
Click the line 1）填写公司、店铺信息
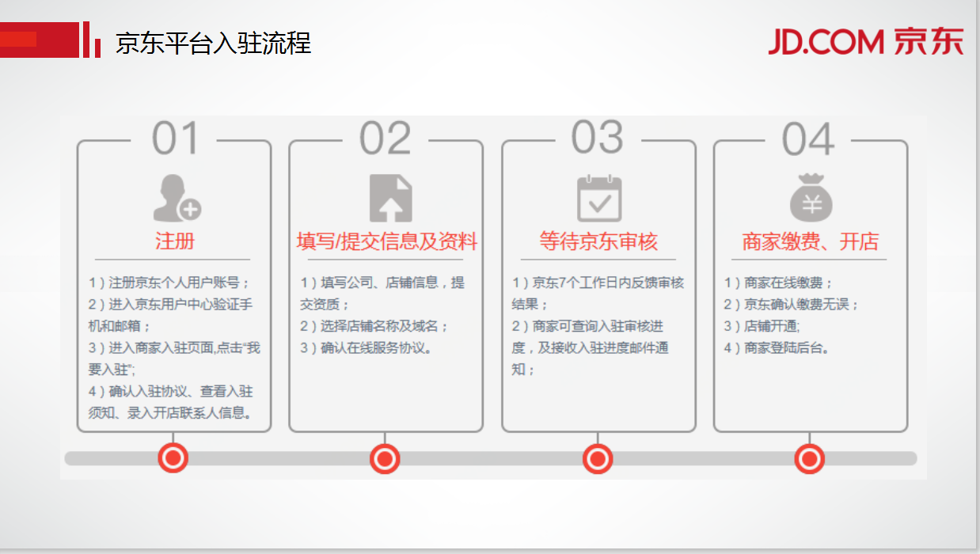pyautogui.click(x=382, y=293)
